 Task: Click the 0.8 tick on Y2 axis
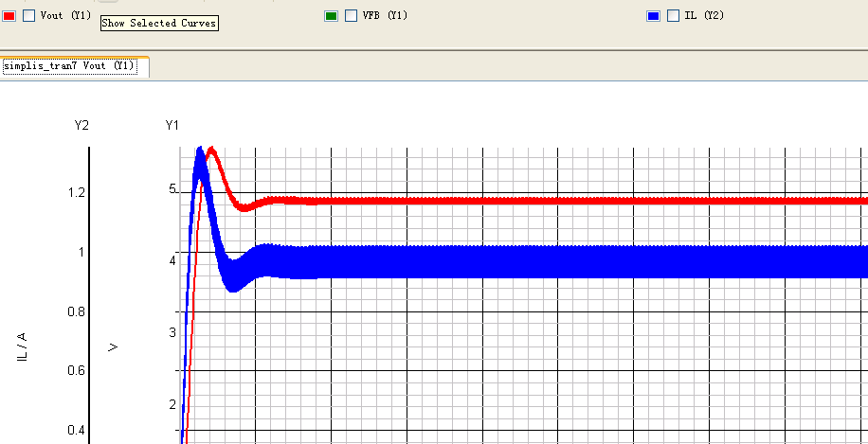point(74,311)
